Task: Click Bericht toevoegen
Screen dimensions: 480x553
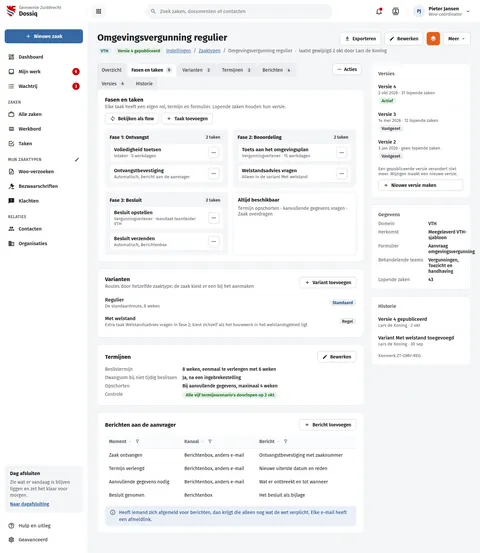Action: [328, 425]
